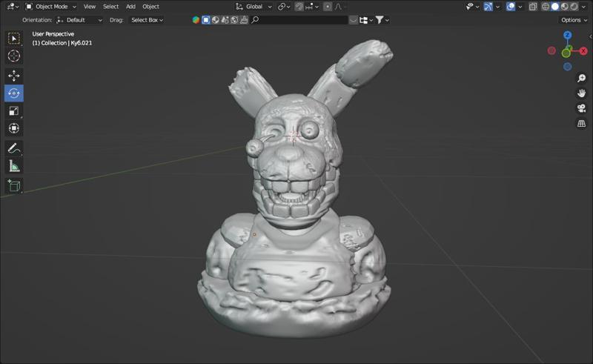Image resolution: width=593 pixels, height=364 pixels.
Task: Click the active Rotate tool
Action: click(x=14, y=93)
